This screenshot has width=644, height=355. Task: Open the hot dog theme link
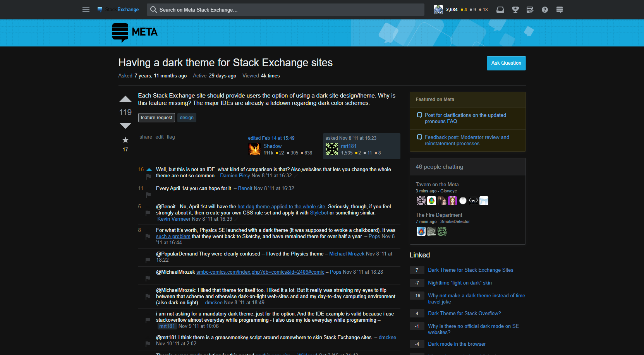pos(282,207)
